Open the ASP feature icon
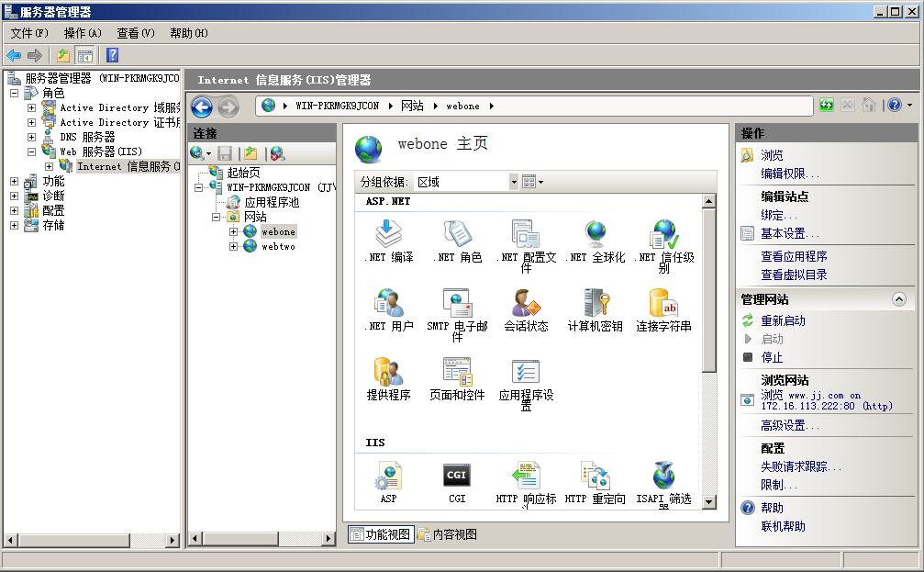Image resolution: width=924 pixels, height=572 pixels. 388,482
